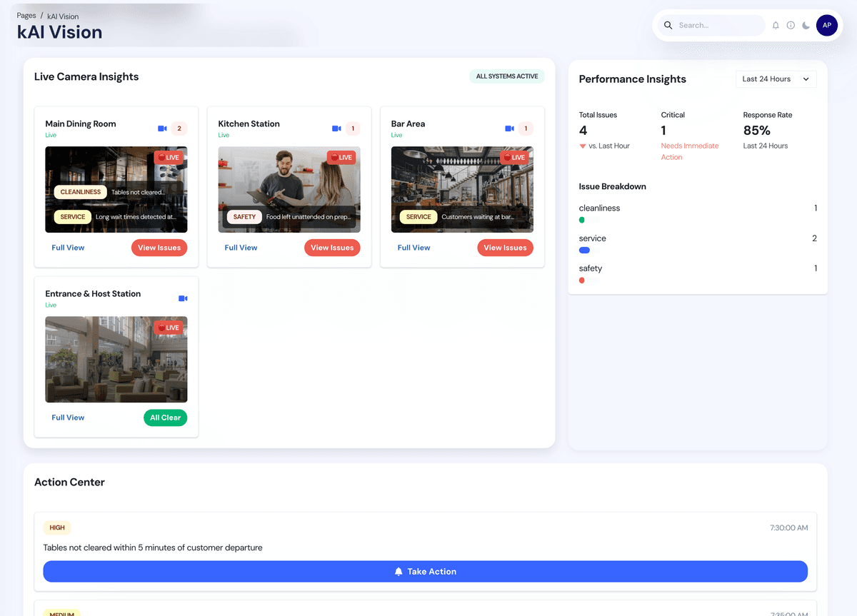Click red safety breakdown indicator
The width and height of the screenshot is (857, 616).
582,281
